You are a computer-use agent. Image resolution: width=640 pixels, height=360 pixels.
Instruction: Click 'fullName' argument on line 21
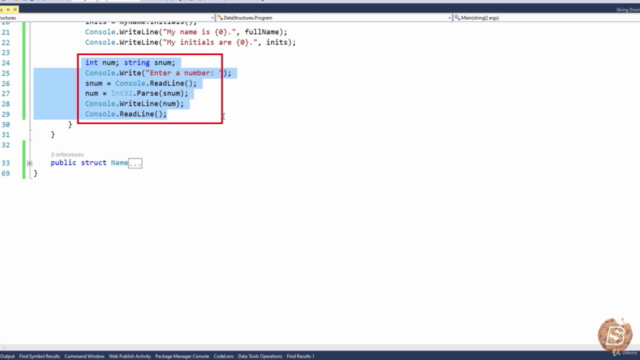point(262,32)
